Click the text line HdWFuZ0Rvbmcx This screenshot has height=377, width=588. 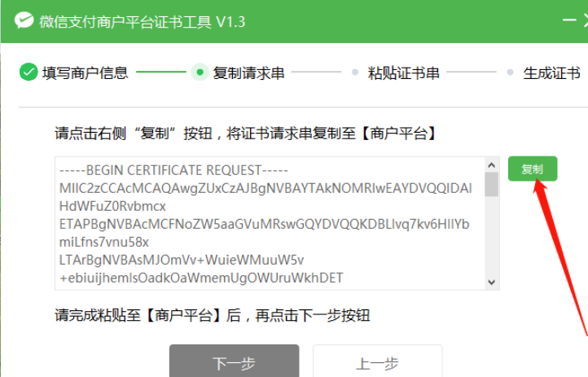click(112, 206)
